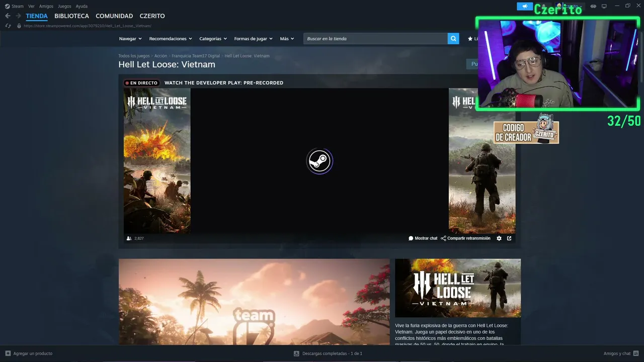Expand the Recomendaciones dropdown
644x362 pixels.
171,39
